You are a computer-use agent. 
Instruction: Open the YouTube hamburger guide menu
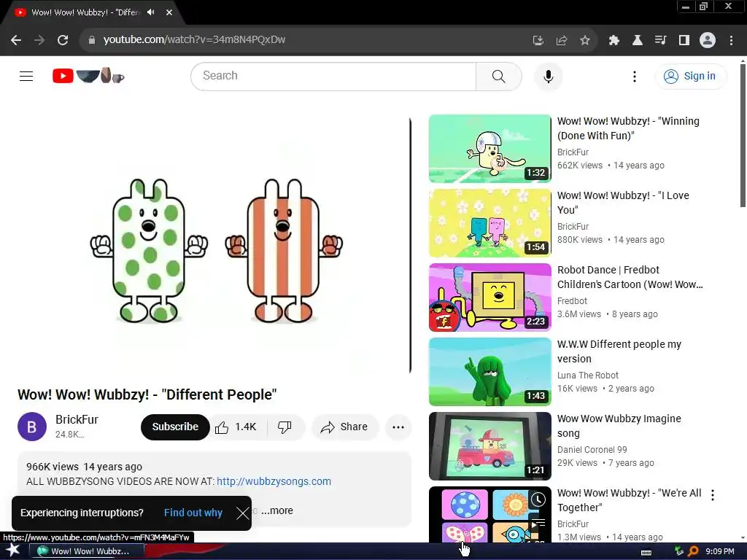click(x=26, y=76)
